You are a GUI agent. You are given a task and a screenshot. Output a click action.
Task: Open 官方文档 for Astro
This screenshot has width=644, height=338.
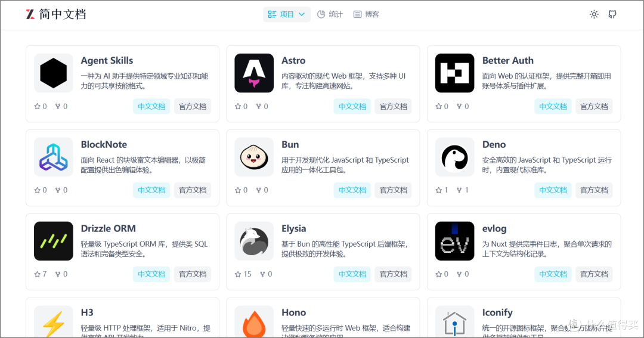click(394, 107)
